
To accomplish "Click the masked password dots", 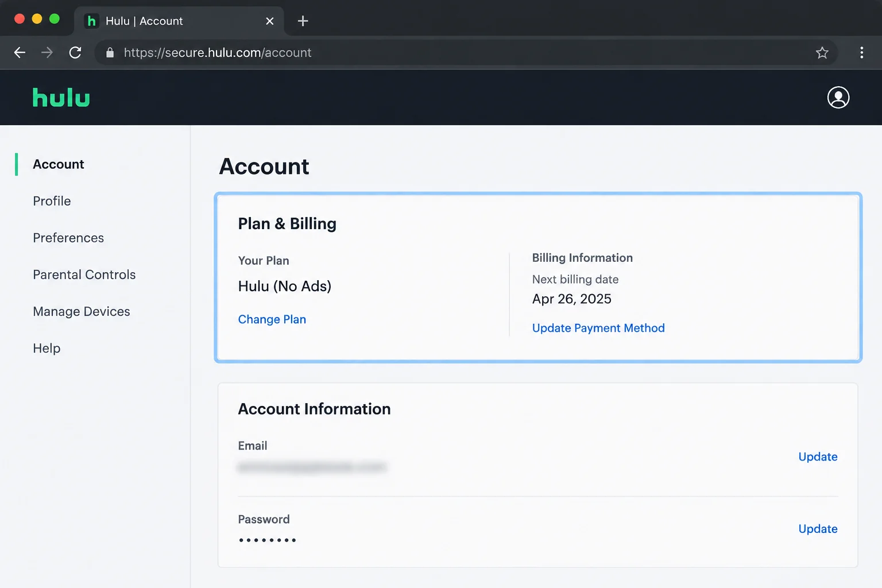I will coord(268,540).
